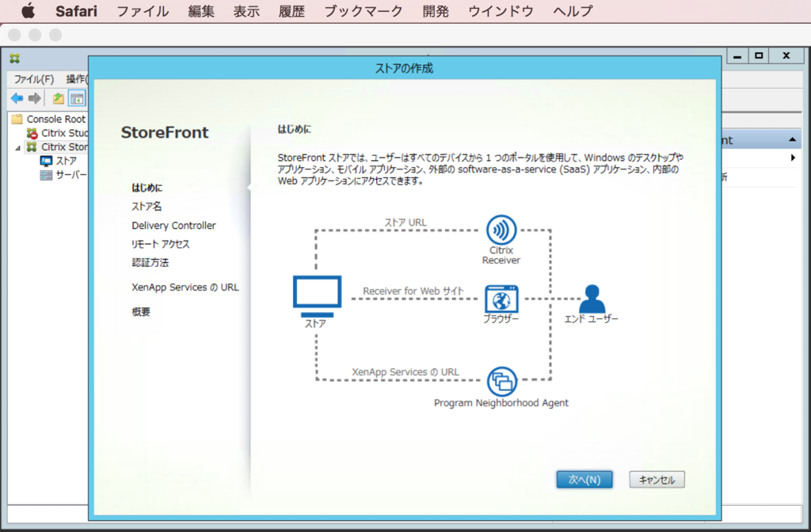
Task: Collapse the actions pane header arrow
Action: [x=792, y=139]
